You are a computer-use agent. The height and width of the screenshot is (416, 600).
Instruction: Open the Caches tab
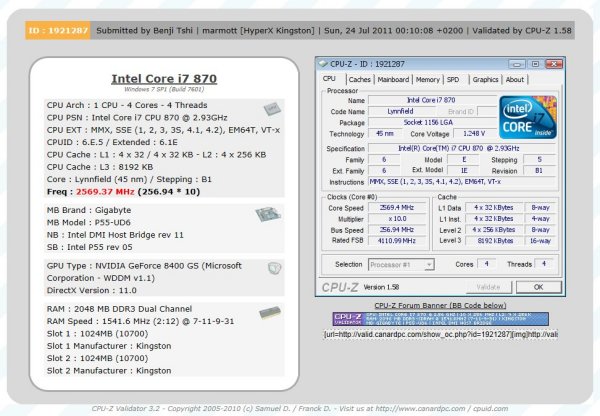[x=359, y=80]
